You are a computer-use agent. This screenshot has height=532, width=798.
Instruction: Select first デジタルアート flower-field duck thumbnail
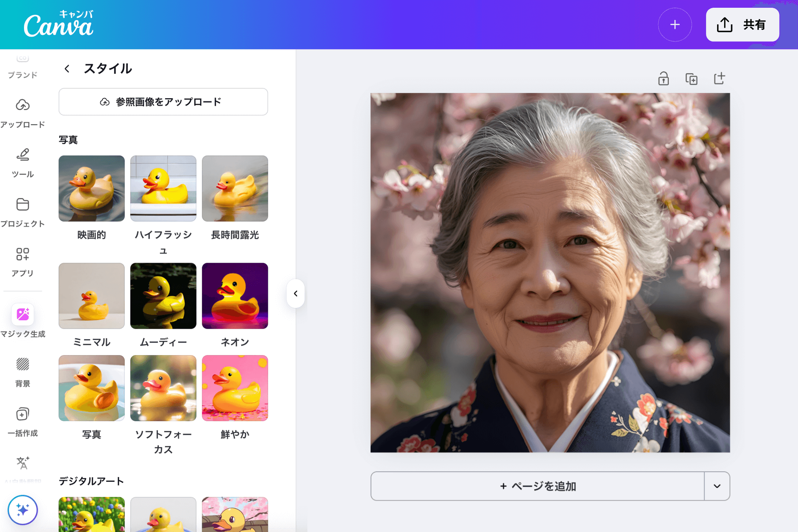[x=92, y=515]
